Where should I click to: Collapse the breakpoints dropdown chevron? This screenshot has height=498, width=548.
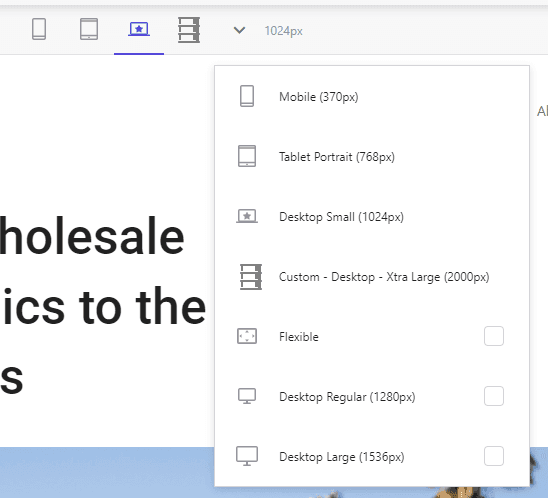239,30
